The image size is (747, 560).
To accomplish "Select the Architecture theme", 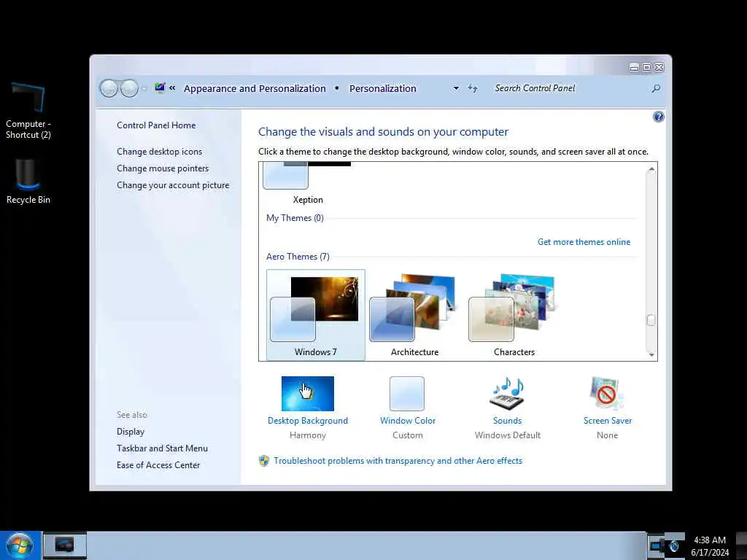I will pyautogui.click(x=414, y=315).
